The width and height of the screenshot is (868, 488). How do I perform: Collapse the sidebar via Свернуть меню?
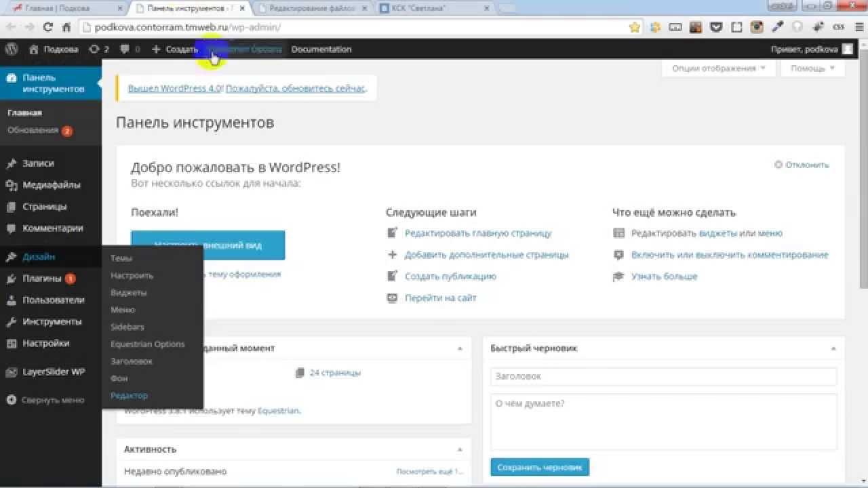click(x=45, y=400)
